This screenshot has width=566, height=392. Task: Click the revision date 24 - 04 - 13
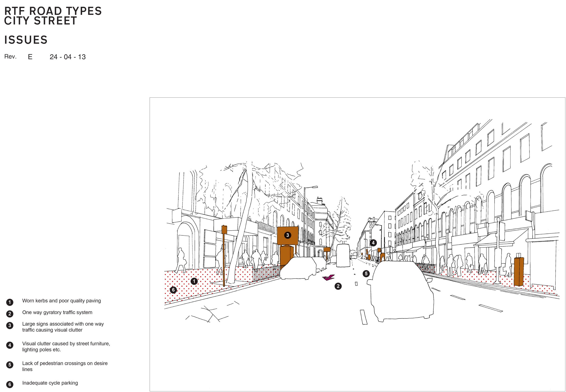(67, 57)
